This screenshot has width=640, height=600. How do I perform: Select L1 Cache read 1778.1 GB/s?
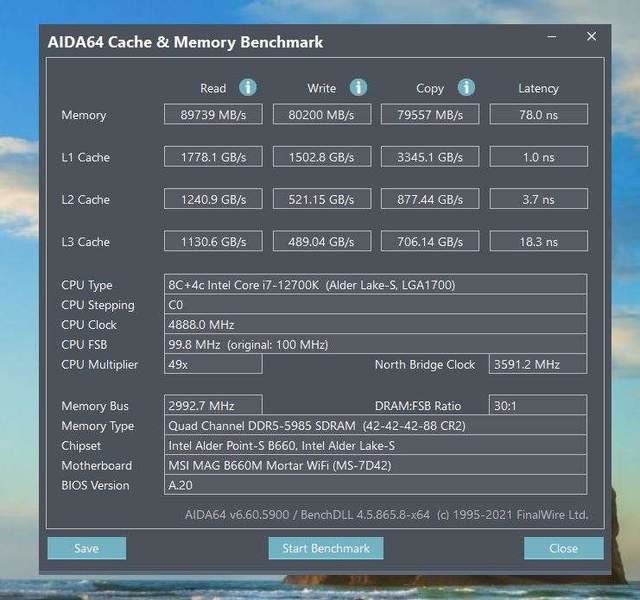[213, 157]
